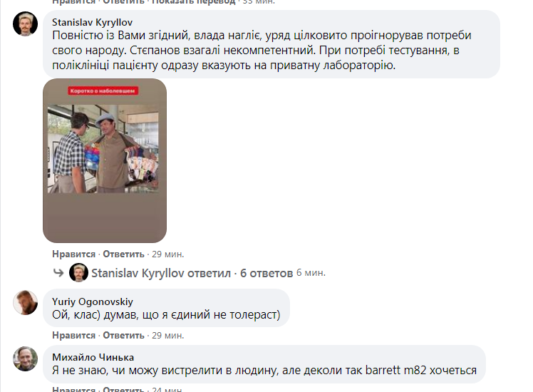This screenshot has height=392, width=533.
Task: Open Михайло Чинька's profile avatar
Action: click(x=25, y=359)
